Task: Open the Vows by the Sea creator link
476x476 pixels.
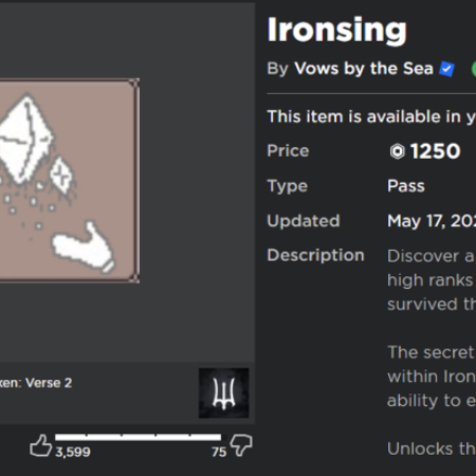Action: (364, 68)
